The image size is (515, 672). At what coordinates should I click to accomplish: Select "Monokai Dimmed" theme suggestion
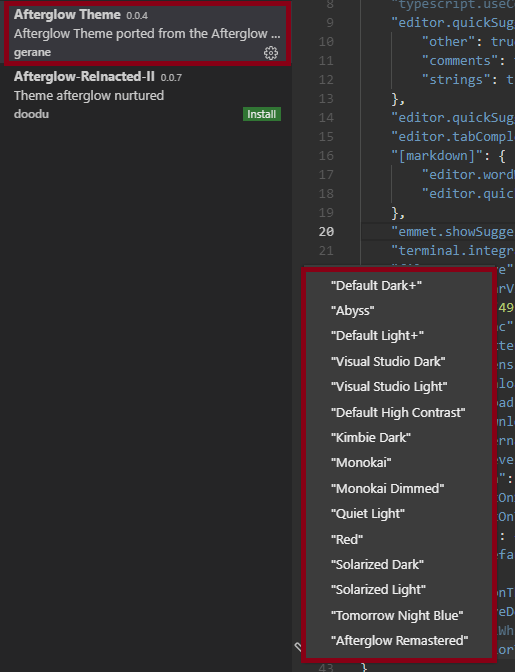point(387,488)
